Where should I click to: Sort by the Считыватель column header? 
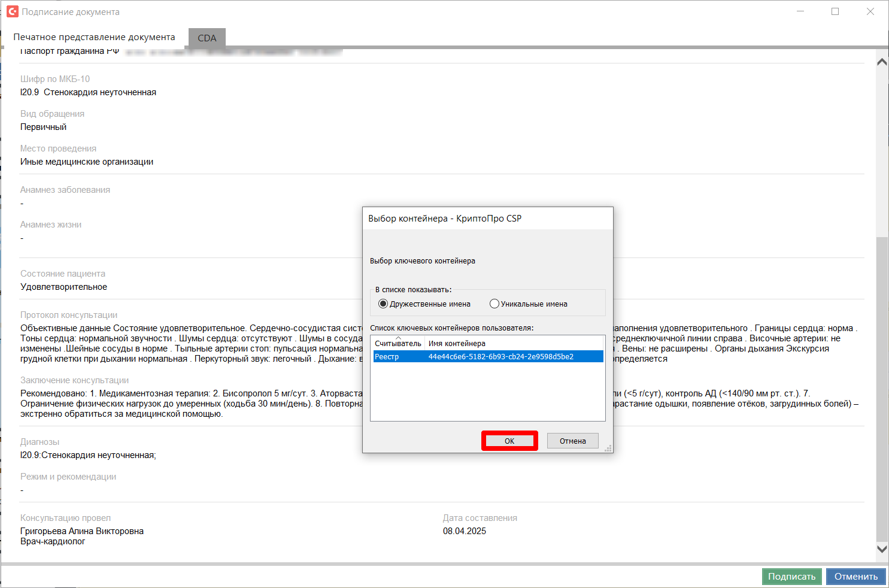[x=398, y=343]
